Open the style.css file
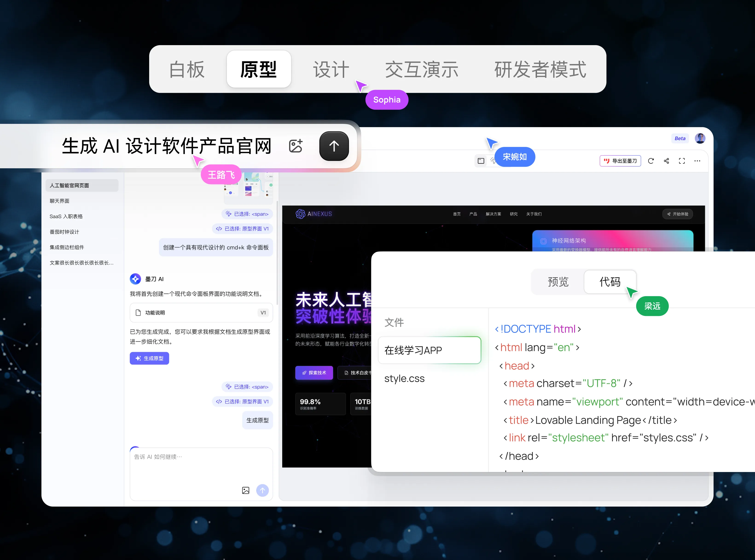This screenshot has width=755, height=560. [404, 378]
